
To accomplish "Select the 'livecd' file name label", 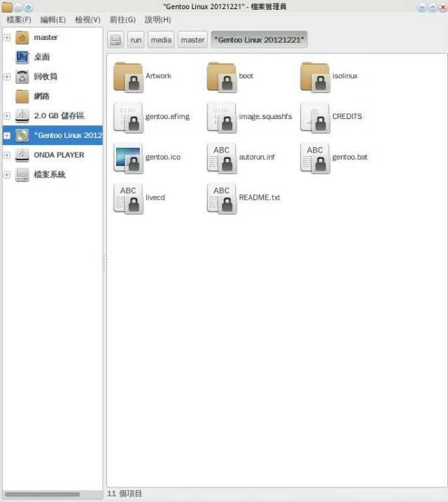I will 155,197.
